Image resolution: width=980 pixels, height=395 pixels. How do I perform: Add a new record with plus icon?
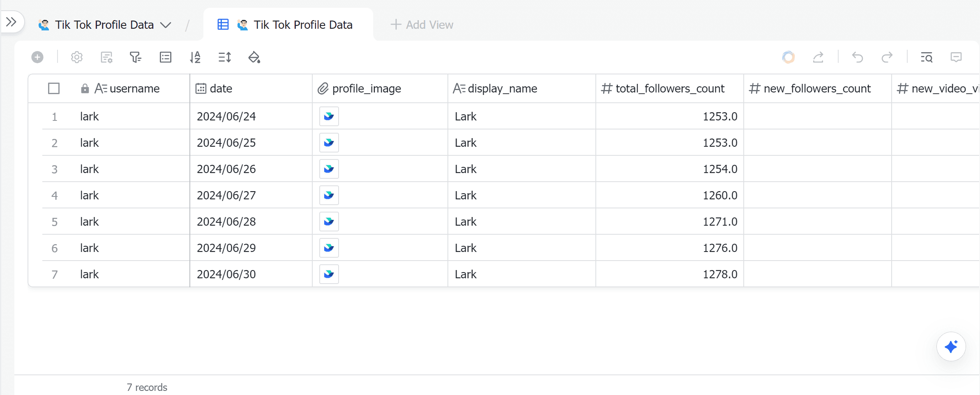click(x=37, y=57)
